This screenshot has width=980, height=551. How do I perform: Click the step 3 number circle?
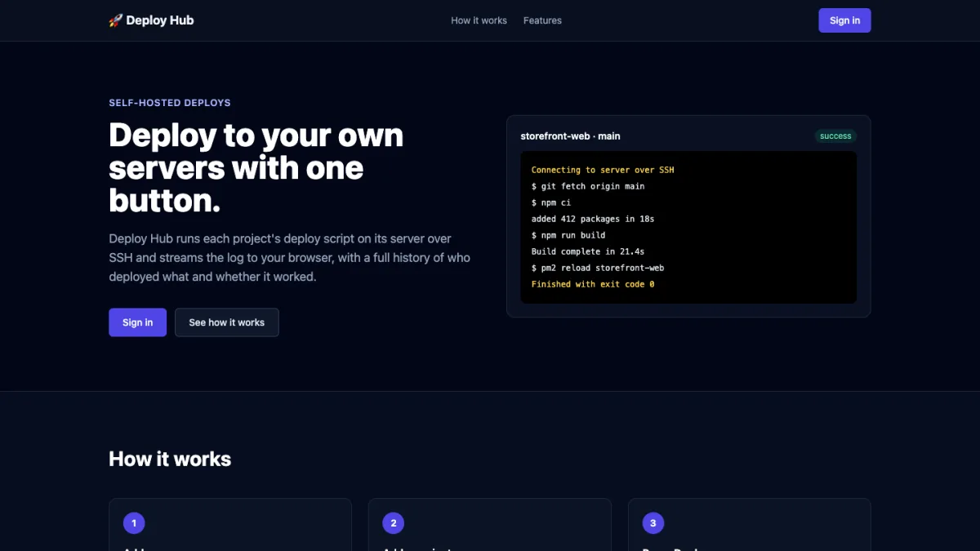pyautogui.click(x=653, y=523)
